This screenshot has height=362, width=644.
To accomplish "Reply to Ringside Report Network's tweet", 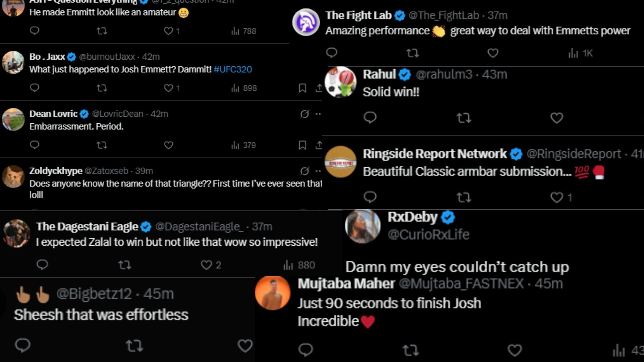I will [x=370, y=197].
